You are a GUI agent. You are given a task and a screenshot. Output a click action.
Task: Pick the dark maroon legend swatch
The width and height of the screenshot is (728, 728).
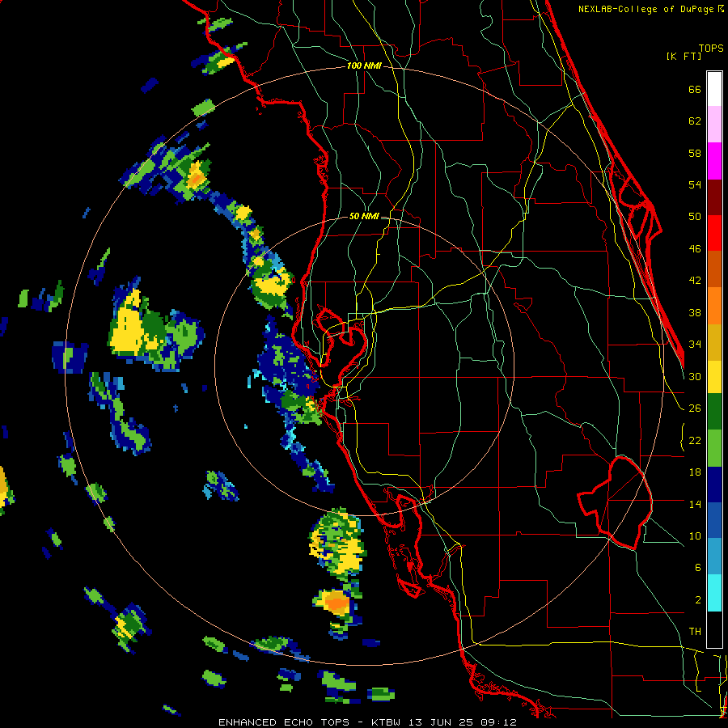714,197
